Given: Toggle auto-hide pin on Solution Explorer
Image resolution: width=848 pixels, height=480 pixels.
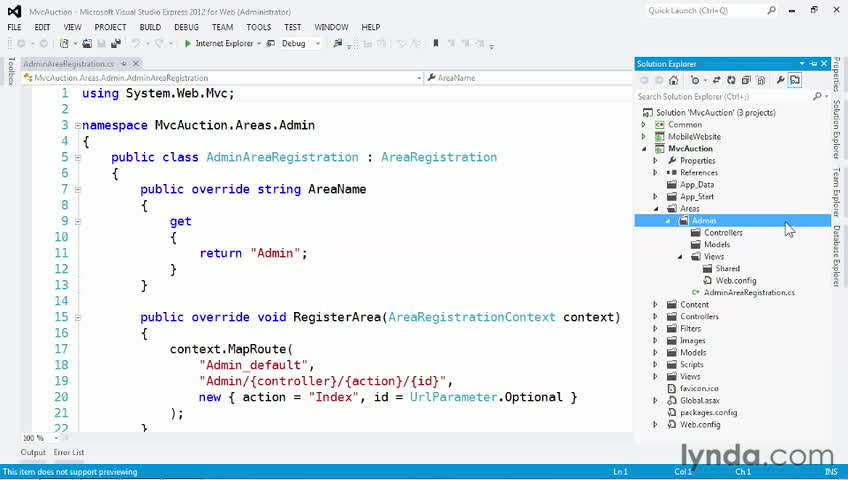Looking at the screenshot, I should point(813,64).
